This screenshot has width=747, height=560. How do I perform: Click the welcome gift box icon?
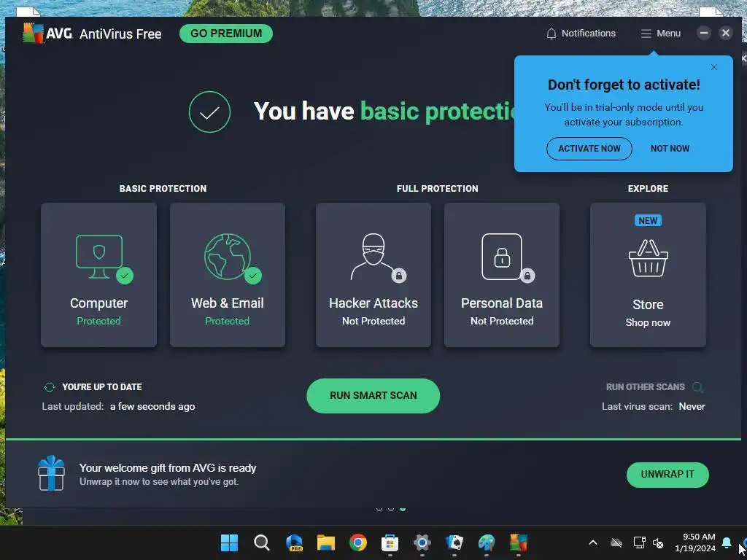point(51,473)
